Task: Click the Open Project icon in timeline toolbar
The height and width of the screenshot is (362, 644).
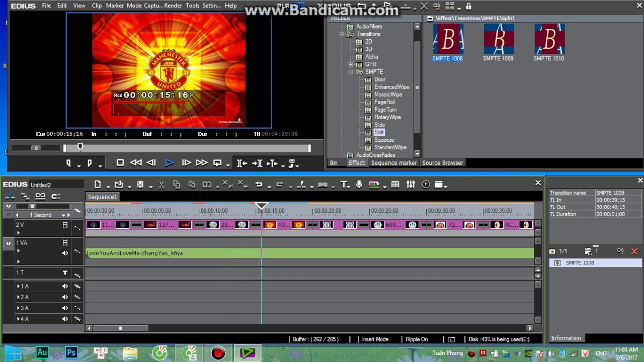Action: pyautogui.click(x=118, y=185)
